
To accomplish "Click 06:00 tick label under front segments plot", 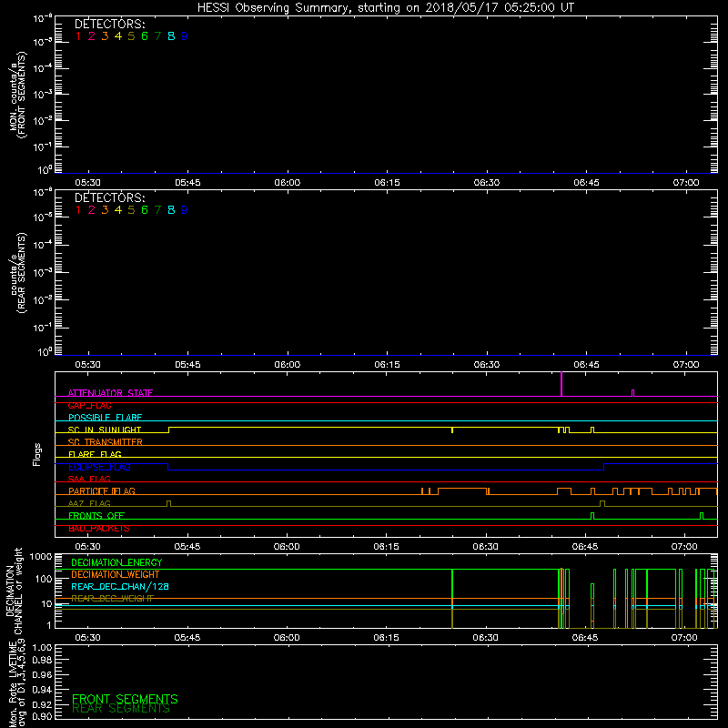I will [288, 183].
